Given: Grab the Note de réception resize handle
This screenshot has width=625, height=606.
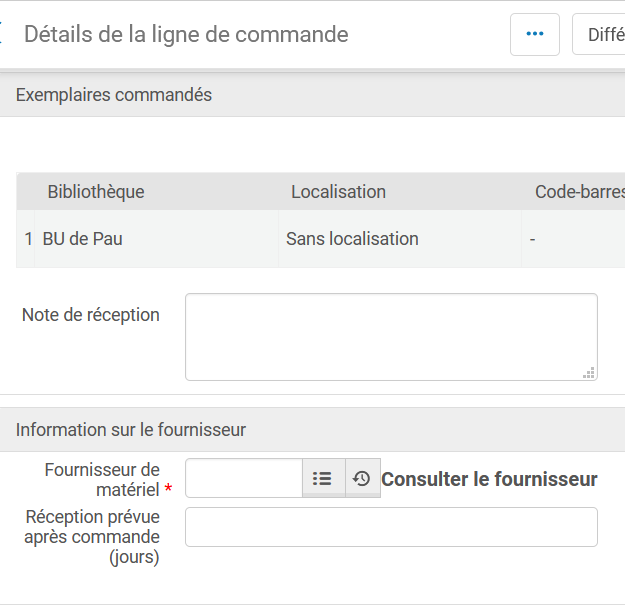Looking at the screenshot, I should tap(589, 372).
